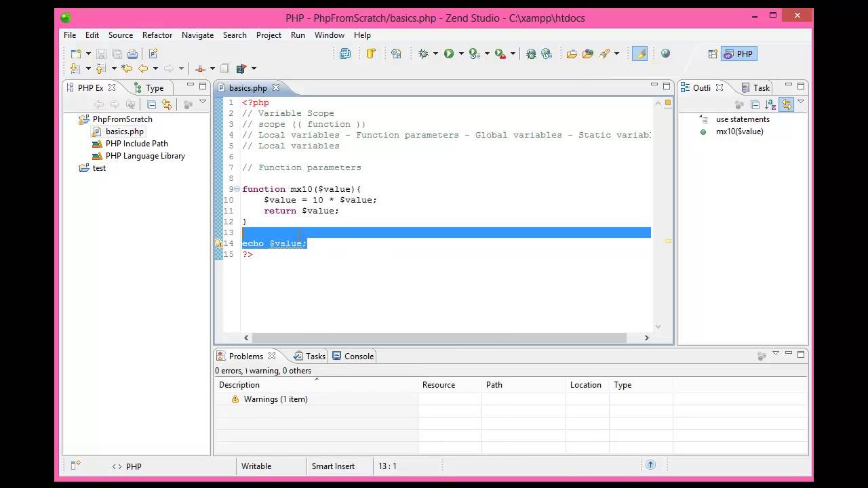Switch to the Tasks tab
Viewport: 868px width, 488px height.
310,357
